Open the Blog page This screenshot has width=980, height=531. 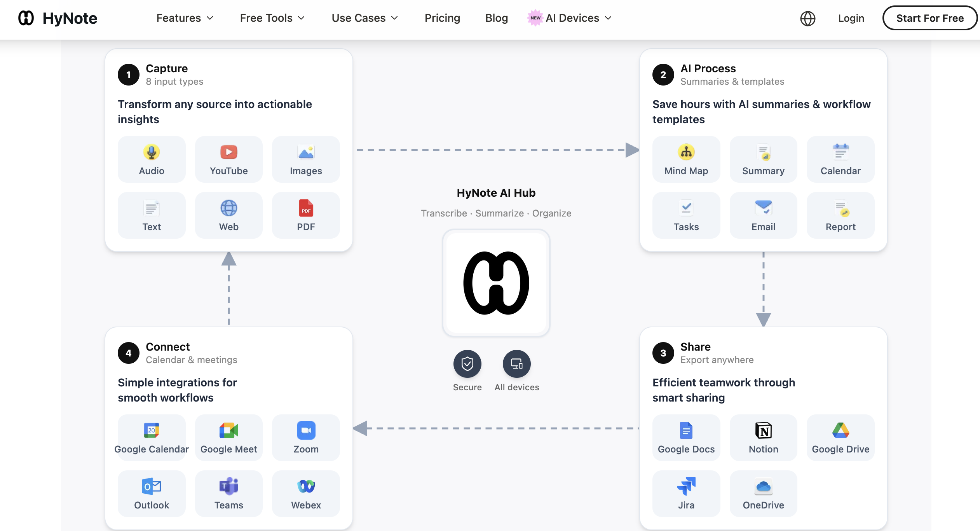(x=496, y=18)
